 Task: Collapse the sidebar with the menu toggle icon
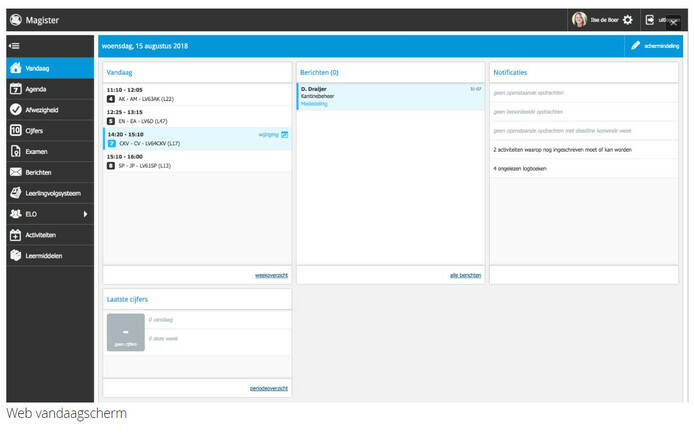(14, 46)
